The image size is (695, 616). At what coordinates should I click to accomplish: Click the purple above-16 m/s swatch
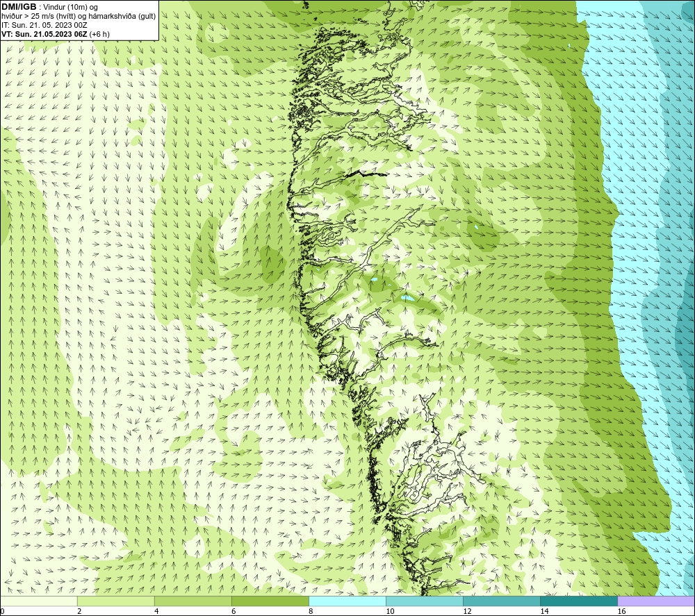click(656, 601)
